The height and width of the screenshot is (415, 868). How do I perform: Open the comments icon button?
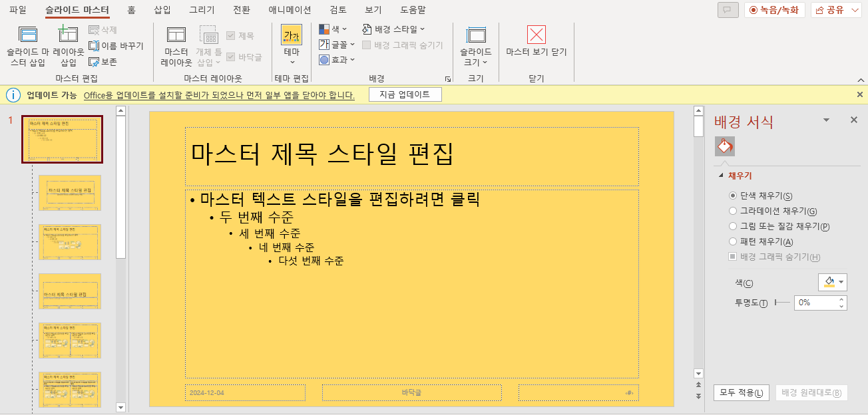pyautogui.click(x=728, y=10)
